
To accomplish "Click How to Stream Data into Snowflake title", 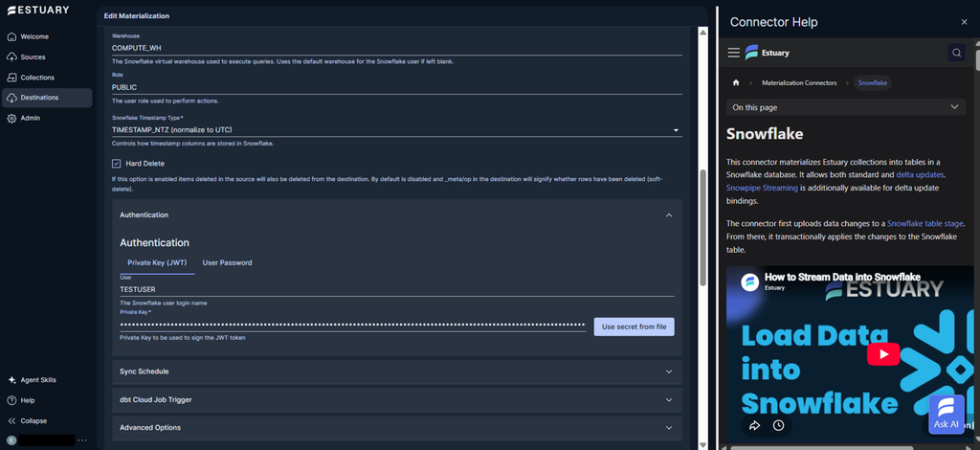I will coord(842,277).
